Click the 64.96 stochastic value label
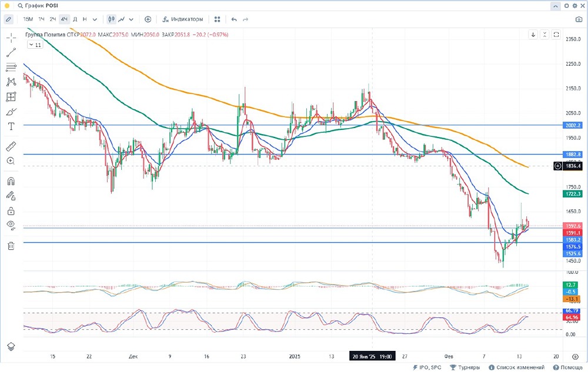The width and height of the screenshot is (588, 372). tap(573, 317)
